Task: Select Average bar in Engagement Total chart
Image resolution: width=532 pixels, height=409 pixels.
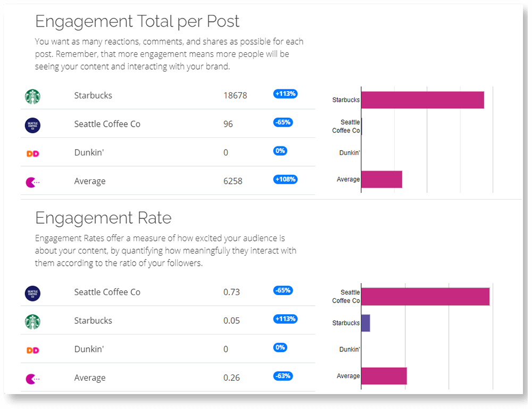Action: click(381, 179)
